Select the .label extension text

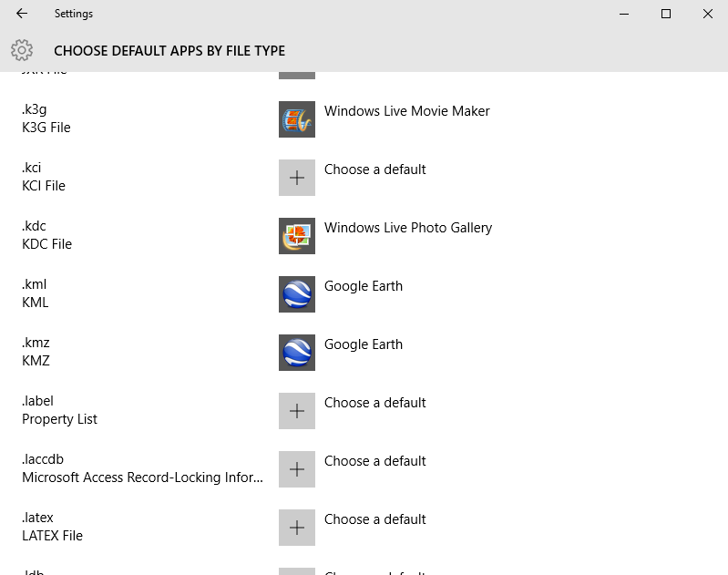tap(37, 400)
